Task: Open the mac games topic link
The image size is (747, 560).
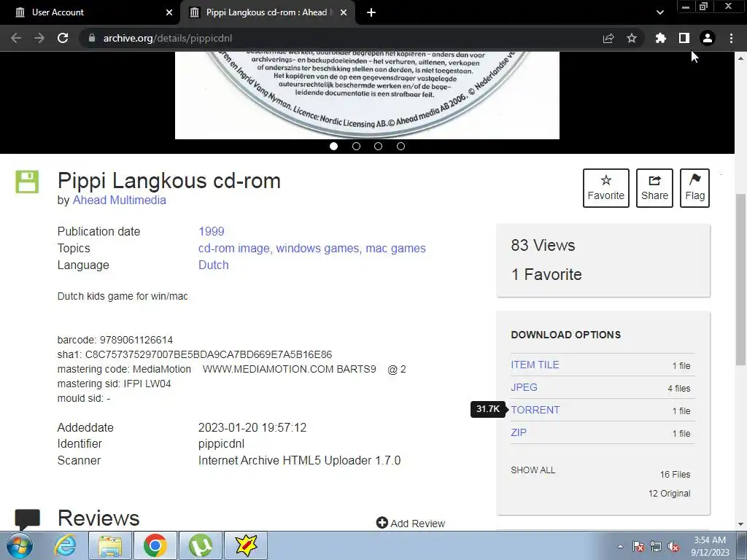Action: 395,248
